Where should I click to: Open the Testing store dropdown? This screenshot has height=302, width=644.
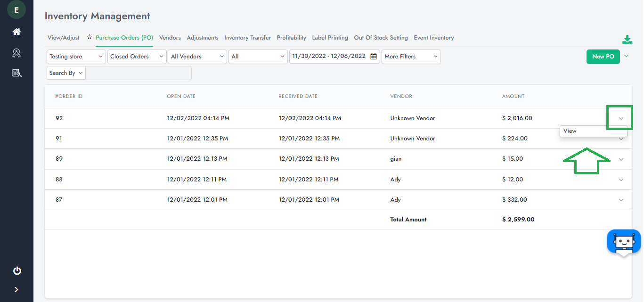(76, 57)
